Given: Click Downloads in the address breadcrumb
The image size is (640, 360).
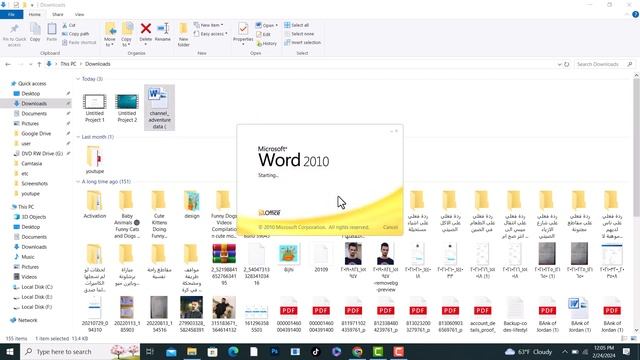Looking at the screenshot, I should pos(98,64).
